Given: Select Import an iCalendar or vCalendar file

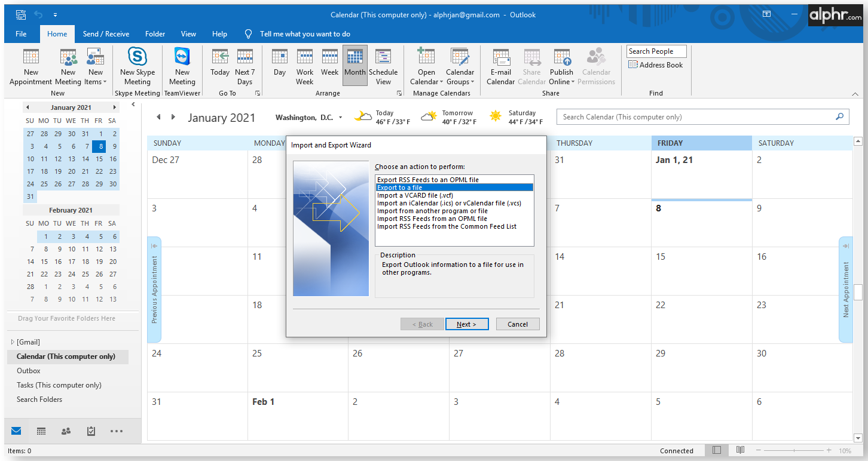Looking at the screenshot, I should [x=449, y=203].
